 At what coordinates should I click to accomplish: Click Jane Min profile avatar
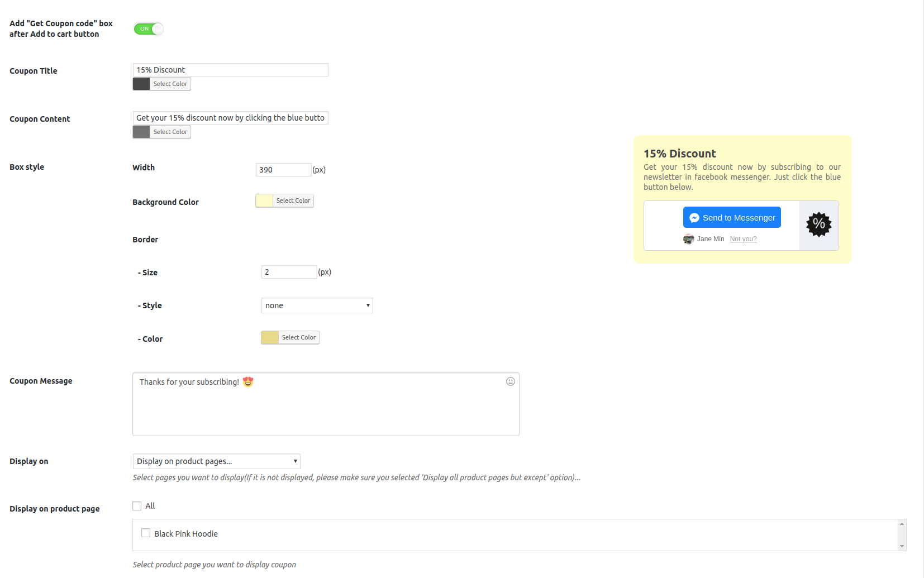click(x=688, y=239)
